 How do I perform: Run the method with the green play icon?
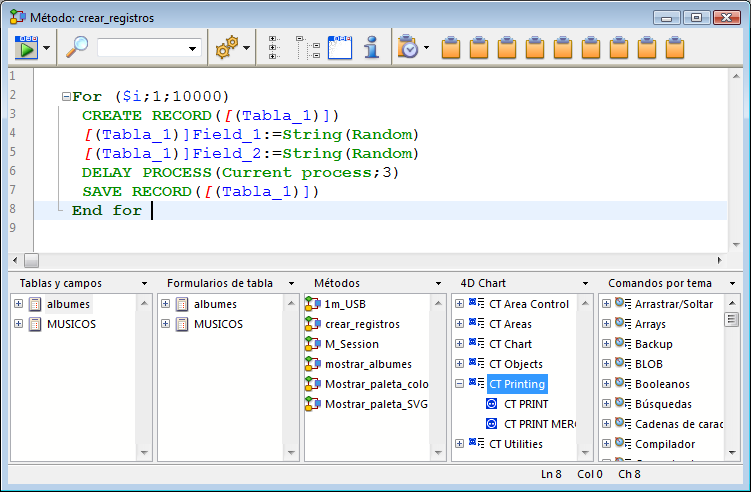click(x=26, y=47)
